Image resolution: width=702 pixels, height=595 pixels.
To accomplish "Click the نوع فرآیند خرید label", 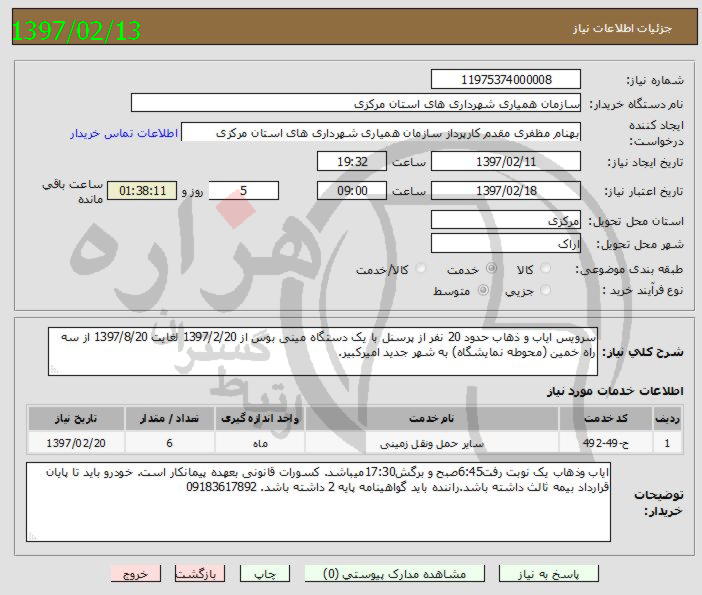I will 643,291.
